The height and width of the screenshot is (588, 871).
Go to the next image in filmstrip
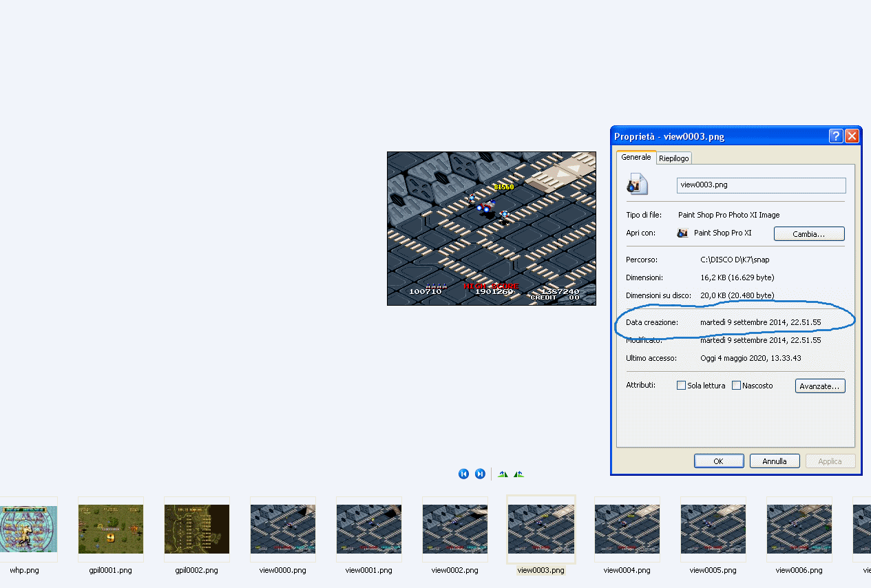click(480, 474)
